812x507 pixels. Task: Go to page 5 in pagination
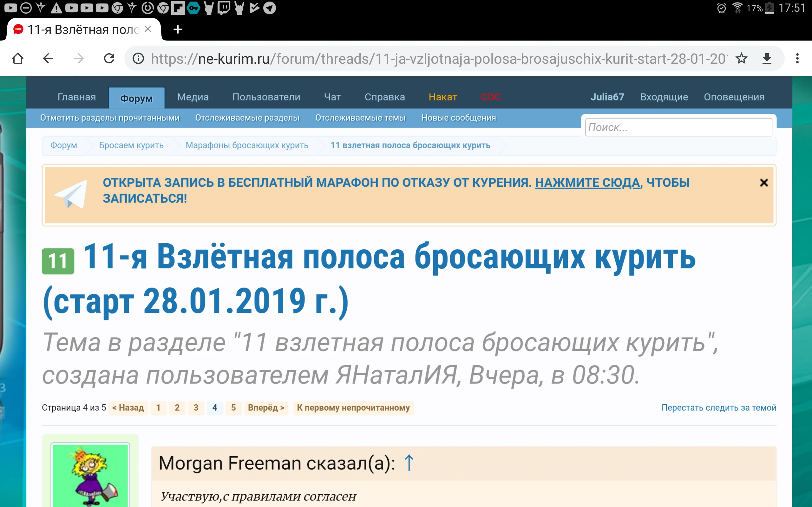(234, 408)
